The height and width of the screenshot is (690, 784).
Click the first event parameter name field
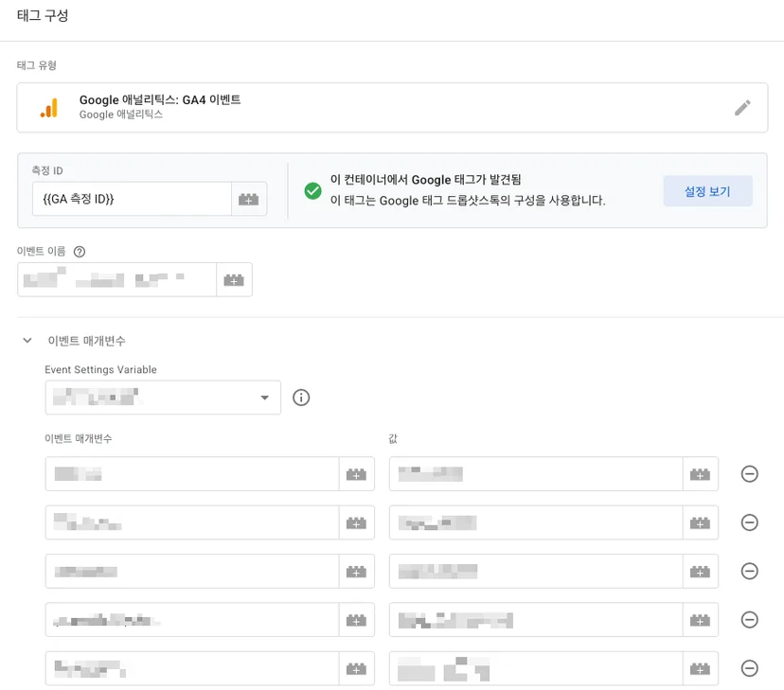pyautogui.click(x=192, y=473)
